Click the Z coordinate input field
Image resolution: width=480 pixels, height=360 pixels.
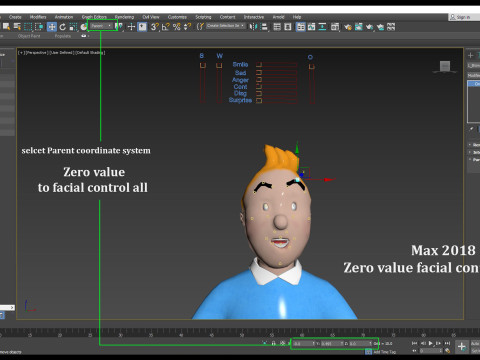pyautogui.click(x=360, y=343)
